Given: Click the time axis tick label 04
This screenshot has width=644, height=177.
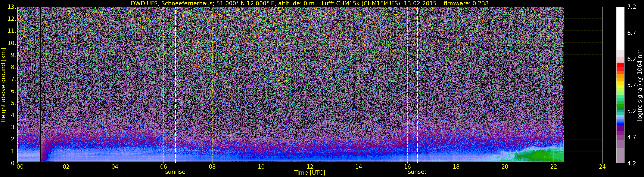Looking at the screenshot, I should 115,167.
